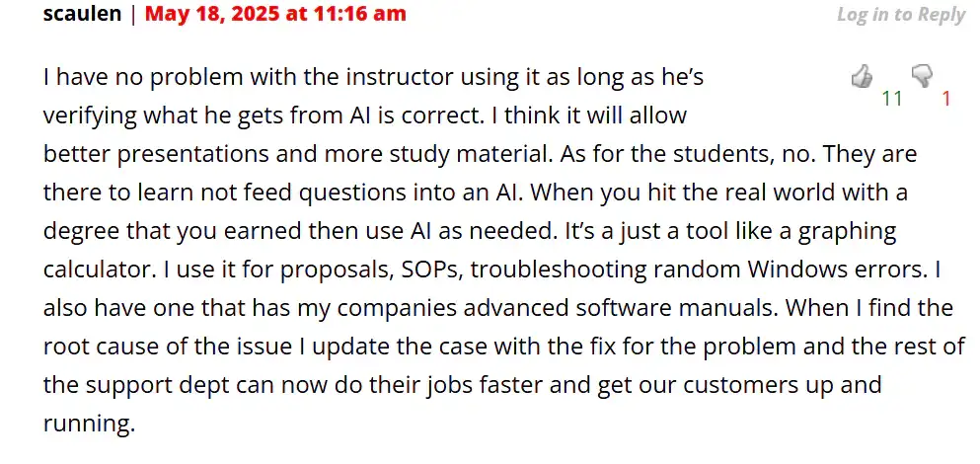Click the green upvote count 11
980x464 pixels.
[892, 99]
